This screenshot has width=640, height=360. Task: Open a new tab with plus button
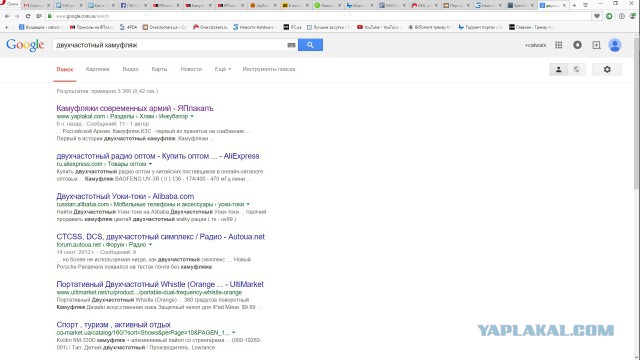[574, 5]
